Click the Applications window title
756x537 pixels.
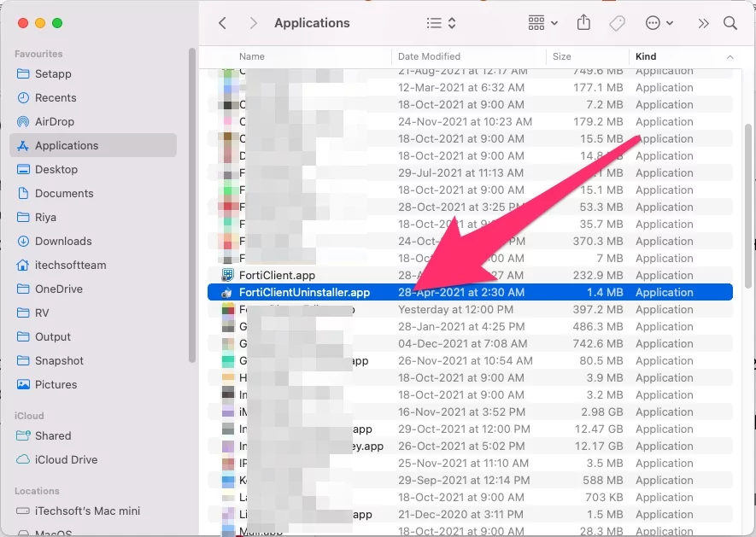pyautogui.click(x=312, y=23)
